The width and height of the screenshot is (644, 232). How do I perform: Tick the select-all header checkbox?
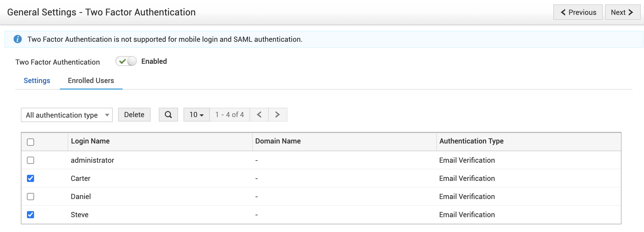tap(30, 142)
